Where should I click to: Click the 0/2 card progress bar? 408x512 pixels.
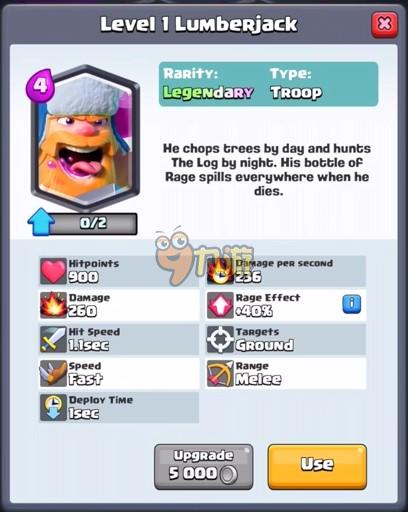tap(93, 223)
